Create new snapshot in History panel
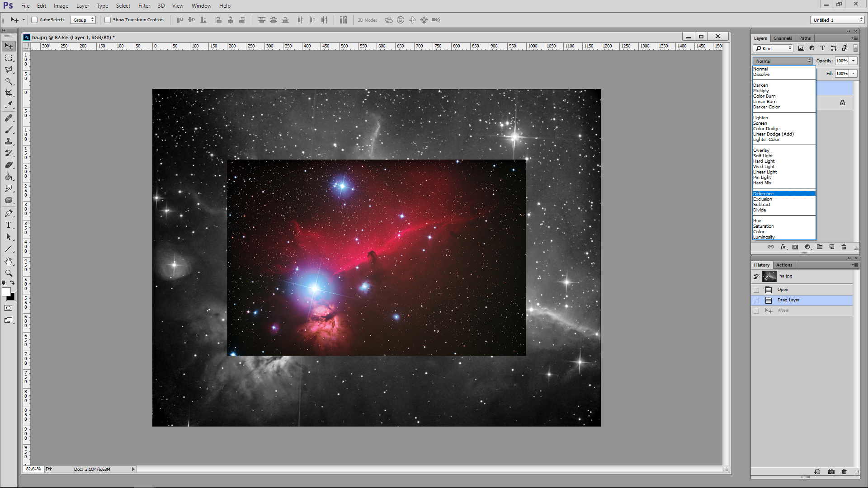868x488 pixels. (x=831, y=472)
